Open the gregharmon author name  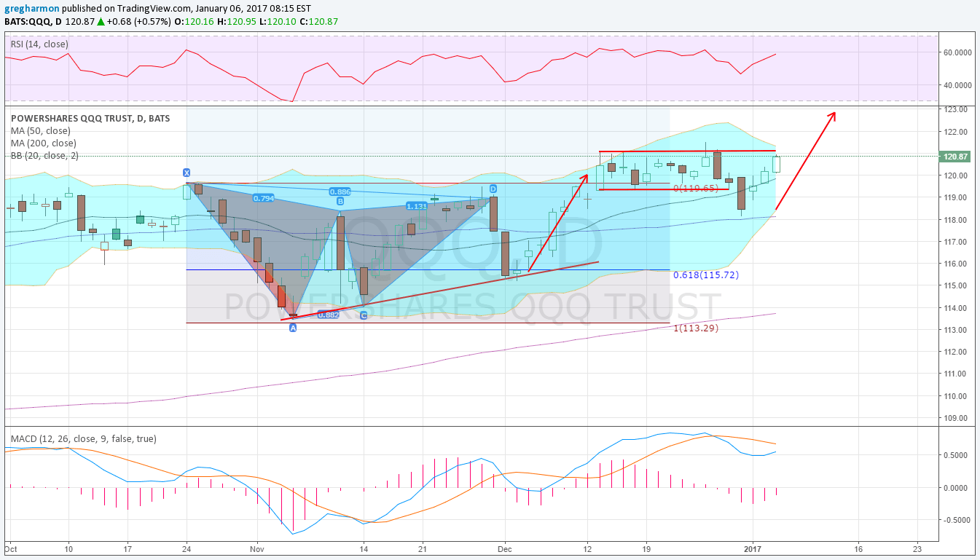31,9
